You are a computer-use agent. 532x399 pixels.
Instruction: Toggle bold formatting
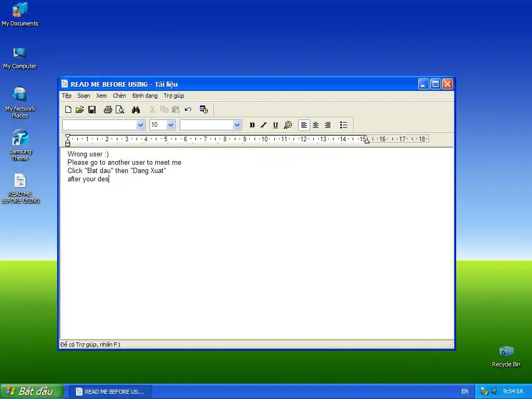point(252,125)
